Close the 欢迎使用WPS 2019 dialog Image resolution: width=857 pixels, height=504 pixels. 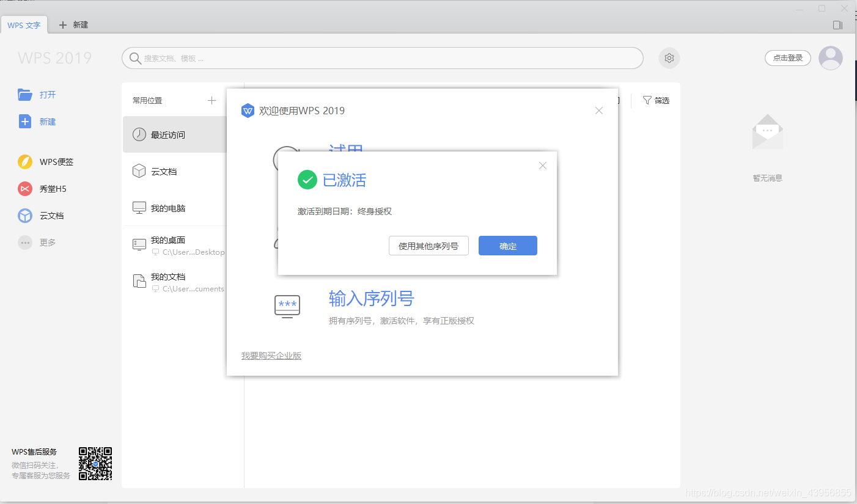(x=599, y=111)
